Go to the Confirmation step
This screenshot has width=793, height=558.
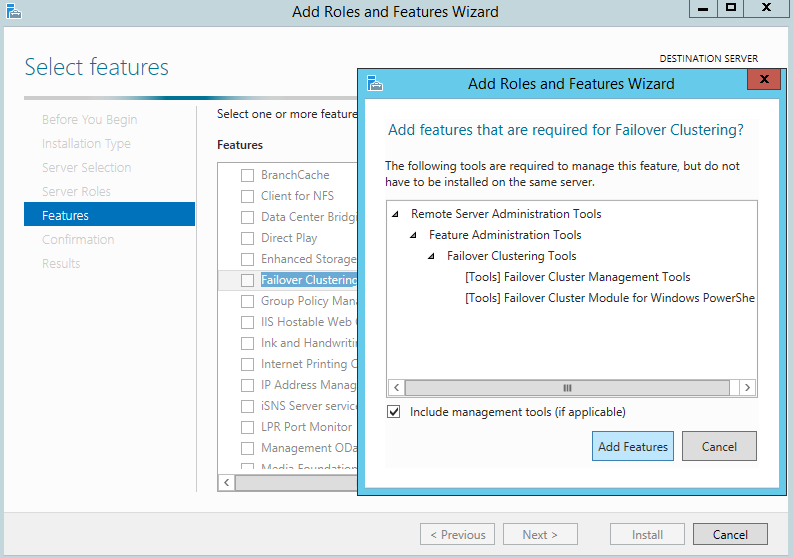78,239
